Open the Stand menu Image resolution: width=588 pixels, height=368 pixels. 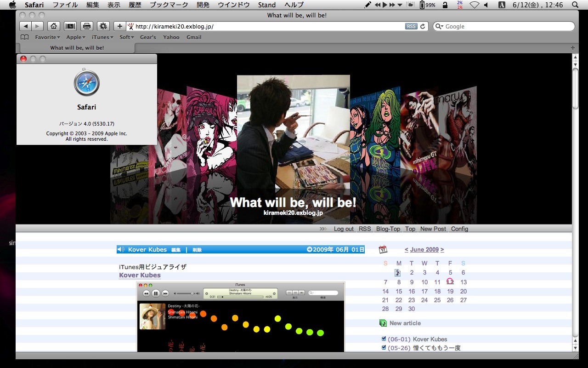[267, 5]
